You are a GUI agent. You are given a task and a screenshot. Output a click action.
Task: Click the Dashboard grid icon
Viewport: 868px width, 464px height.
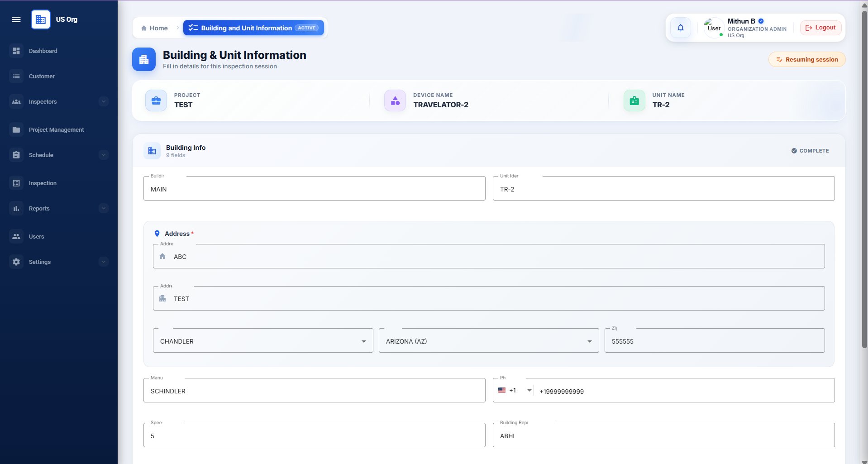pyautogui.click(x=16, y=51)
